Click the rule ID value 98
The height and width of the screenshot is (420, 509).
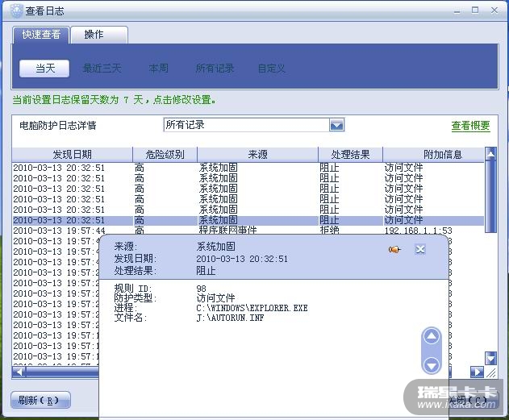[202, 289]
